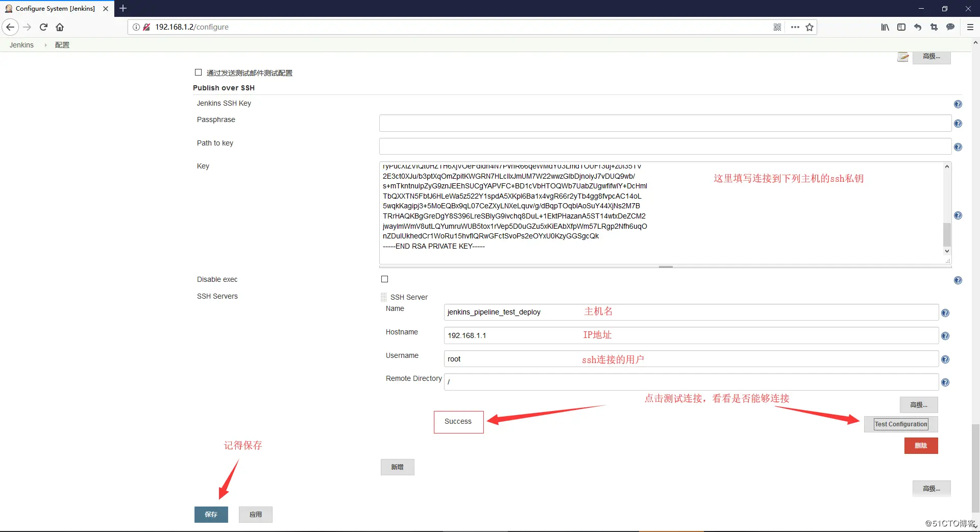The image size is (980, 532).
Task: Go to Jenkins breadcrumb home
Action: click(x=21, y=45)
